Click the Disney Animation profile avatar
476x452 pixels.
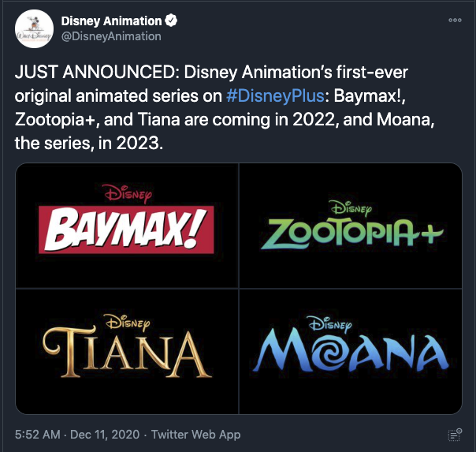point(35,29)
